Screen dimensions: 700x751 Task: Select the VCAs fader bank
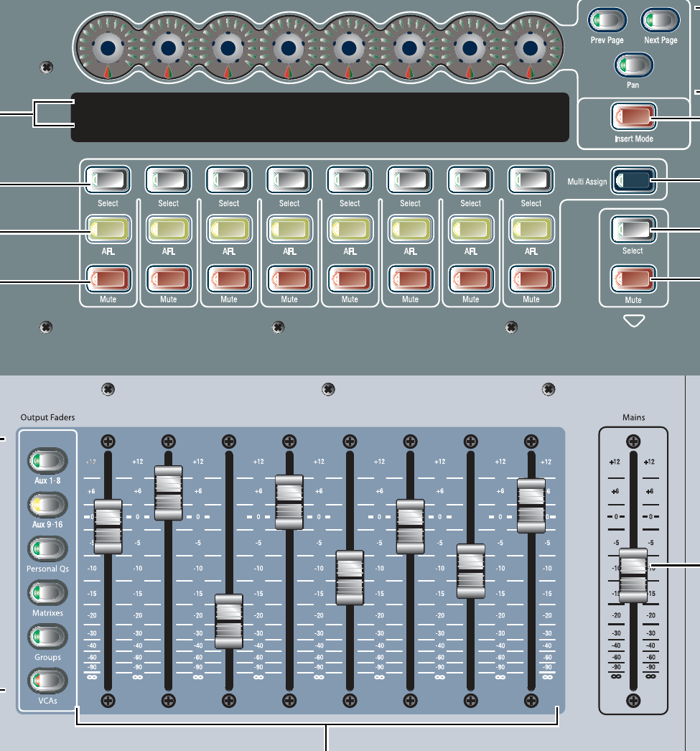click(x=47, y=681)
